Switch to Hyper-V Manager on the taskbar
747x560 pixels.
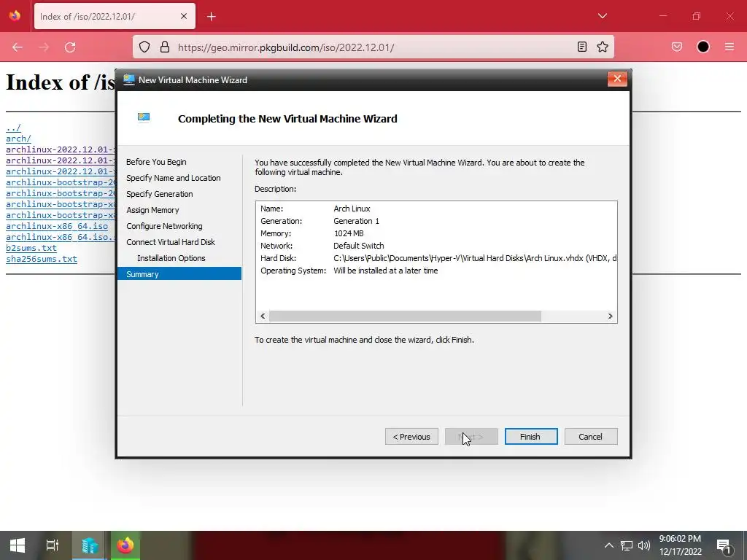click(90, 545)
